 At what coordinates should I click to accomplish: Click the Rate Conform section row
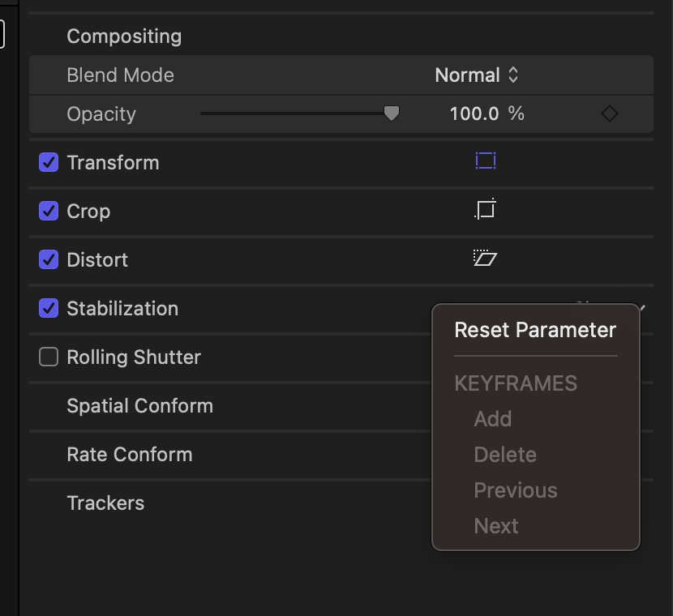[130, 455]
